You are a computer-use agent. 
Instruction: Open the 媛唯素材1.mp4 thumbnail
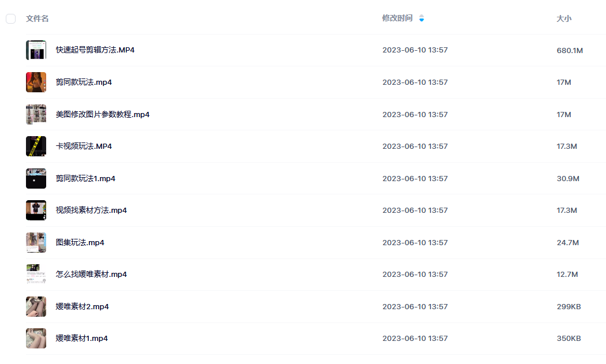pyautogui.click(x=36, y=339)
